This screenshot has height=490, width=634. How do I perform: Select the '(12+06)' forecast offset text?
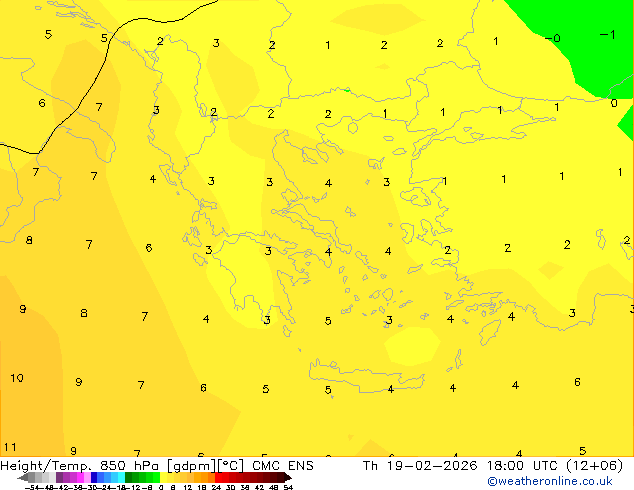coord(594,466)
